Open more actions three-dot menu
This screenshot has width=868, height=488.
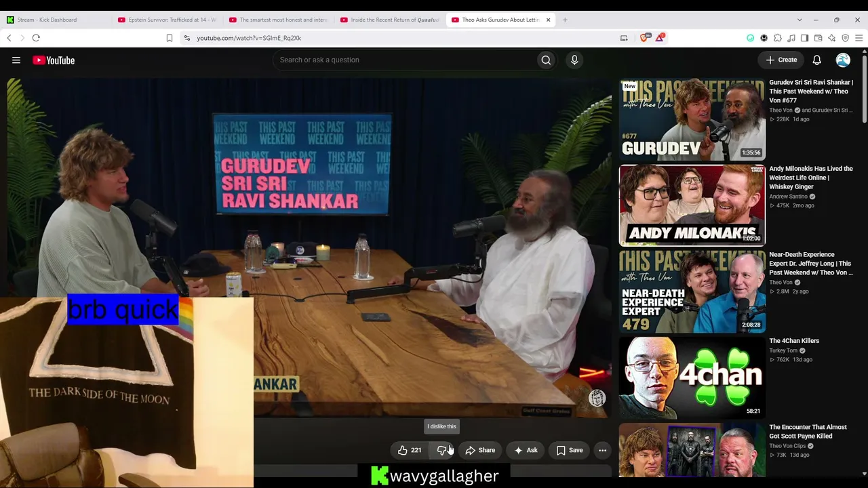click(602, 450)
